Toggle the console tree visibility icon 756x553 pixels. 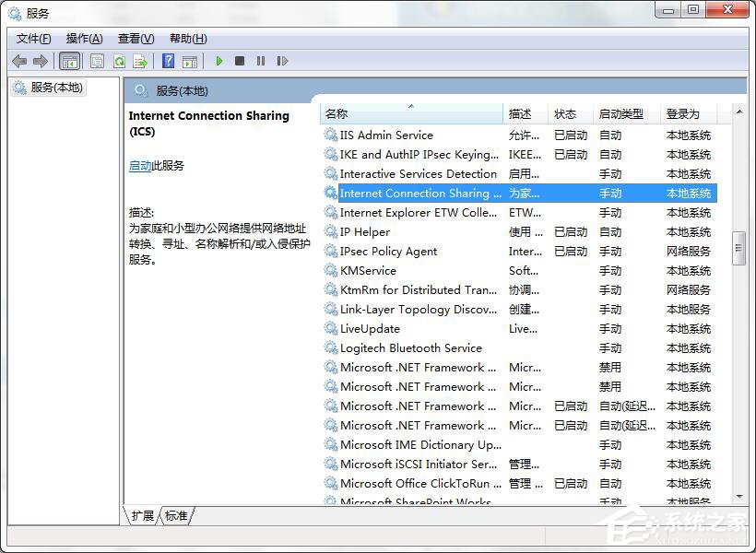tap(70, 61)
